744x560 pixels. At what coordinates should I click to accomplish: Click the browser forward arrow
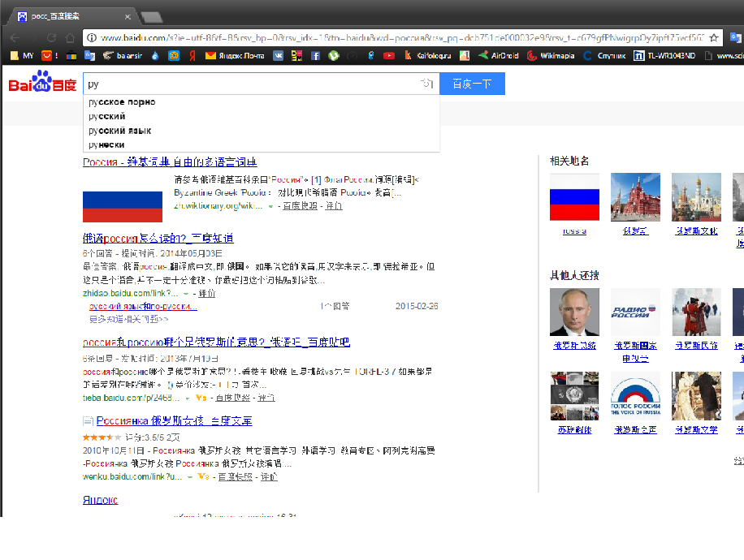coord(32,37)
